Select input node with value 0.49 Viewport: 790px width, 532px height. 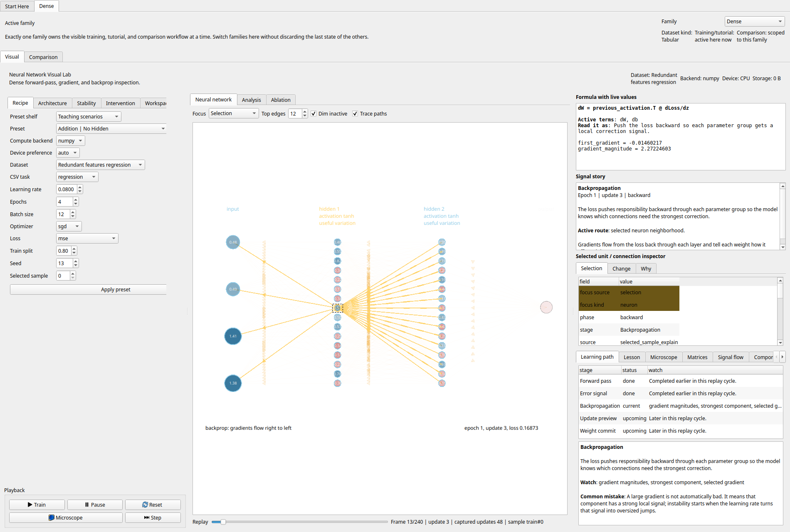point(233,289)
